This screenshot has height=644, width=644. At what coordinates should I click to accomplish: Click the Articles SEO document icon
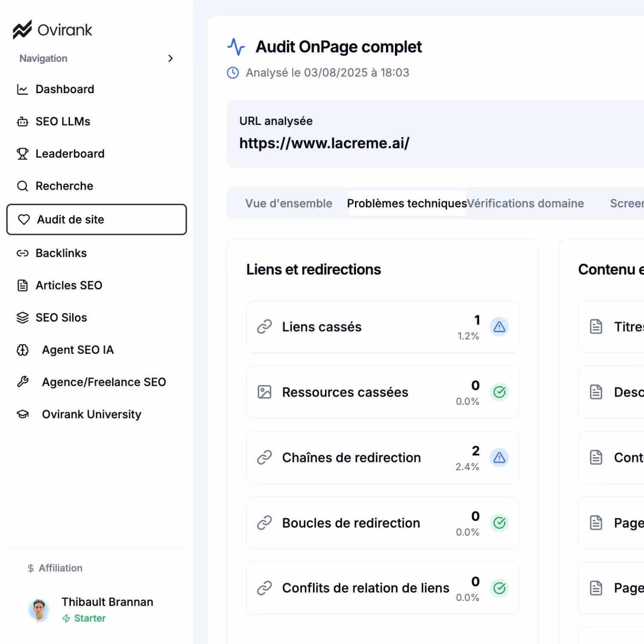coord(22,286)
